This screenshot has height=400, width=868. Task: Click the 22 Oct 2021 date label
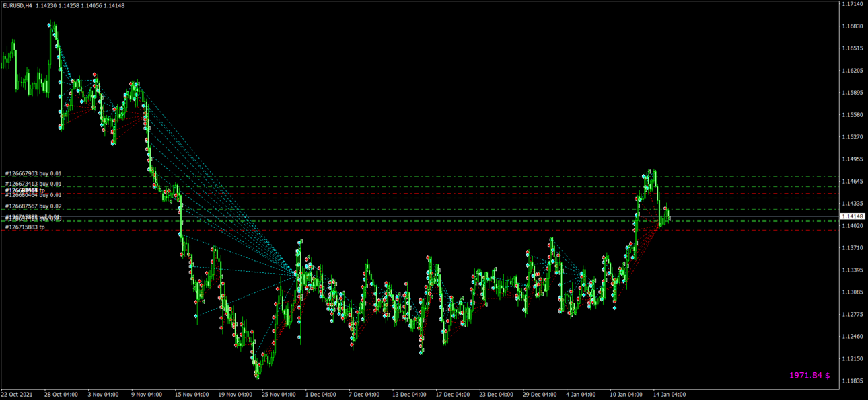[x=17, y=395]
